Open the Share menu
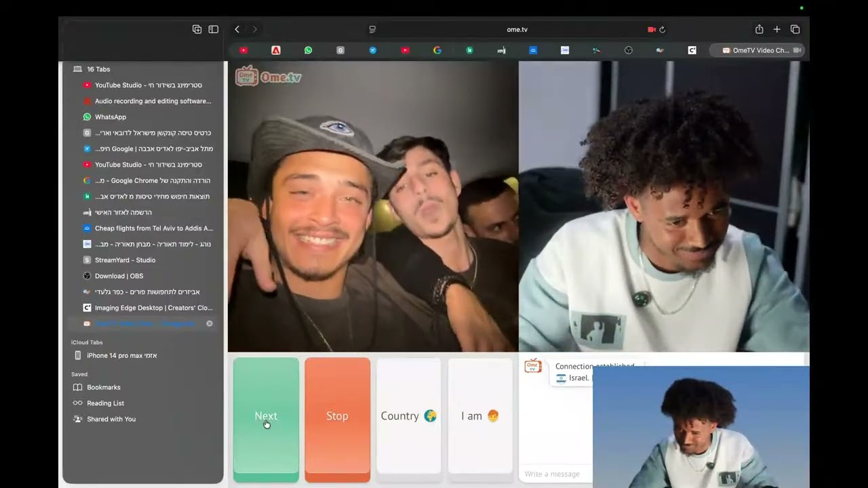The image size is (868, 488). [759, 29]
